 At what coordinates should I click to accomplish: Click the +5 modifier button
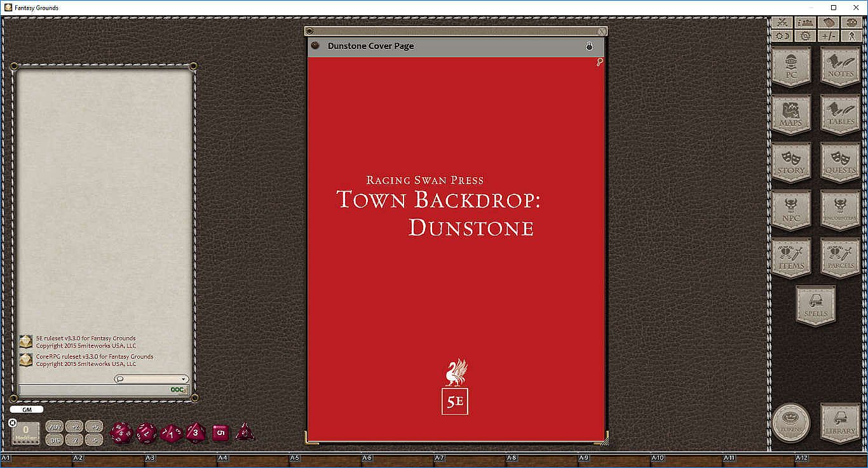tap(93, 427)
